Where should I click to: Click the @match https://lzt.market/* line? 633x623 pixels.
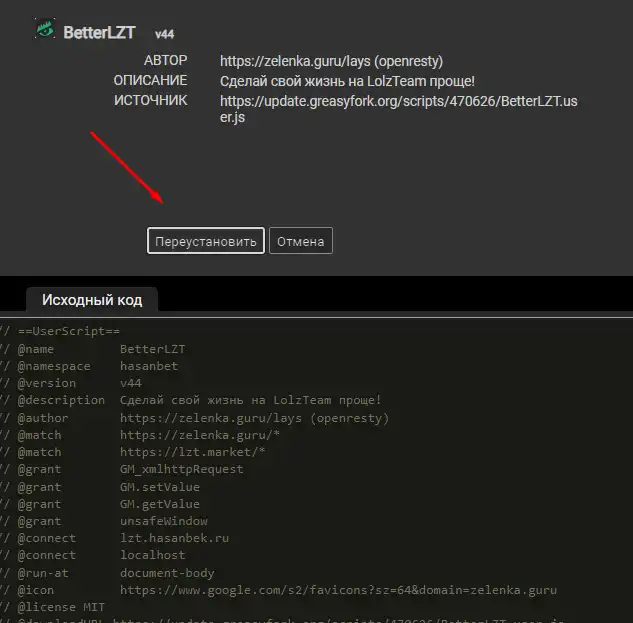[133, 452]
